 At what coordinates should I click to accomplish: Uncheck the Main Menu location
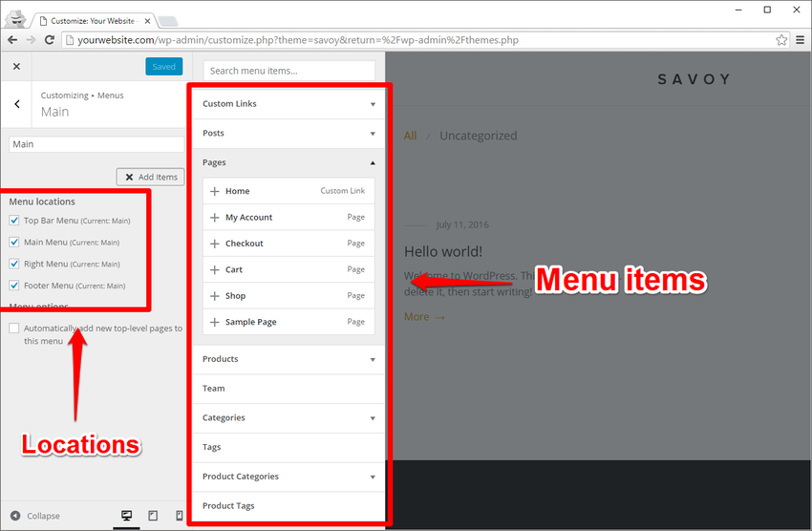click(14, 243)
